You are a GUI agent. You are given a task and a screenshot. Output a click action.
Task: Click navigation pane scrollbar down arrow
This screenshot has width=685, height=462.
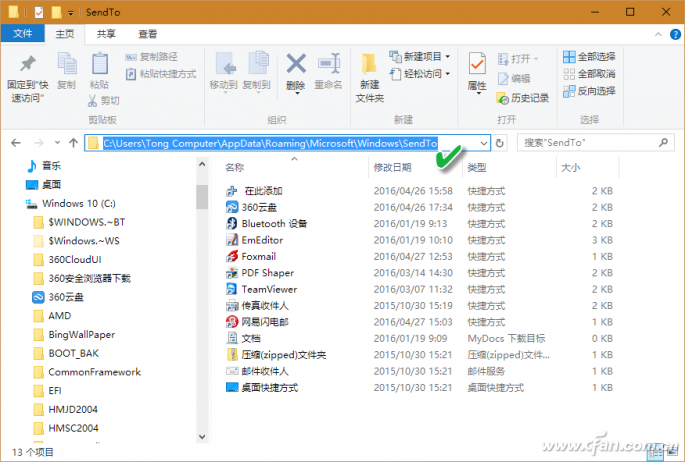202,436
